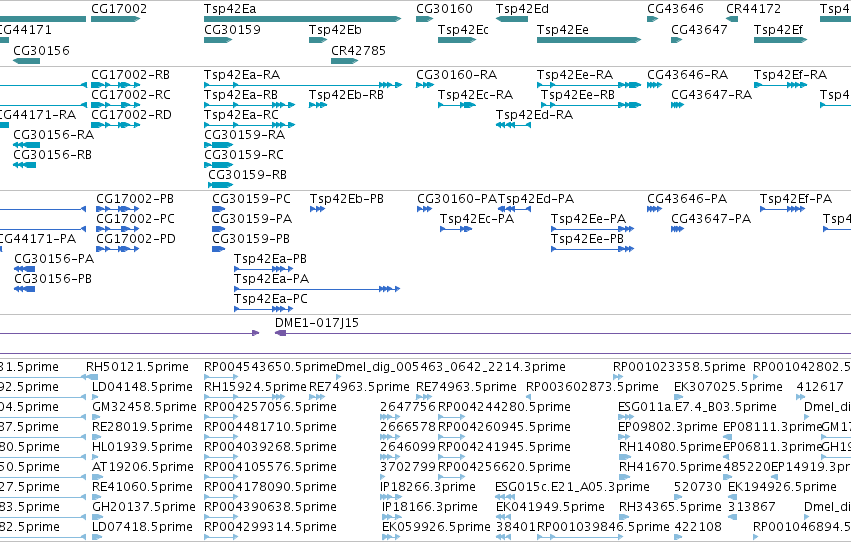Select transcript Tsp42Ee-RA
The image size is (851, 542).
tap(575, 75)
